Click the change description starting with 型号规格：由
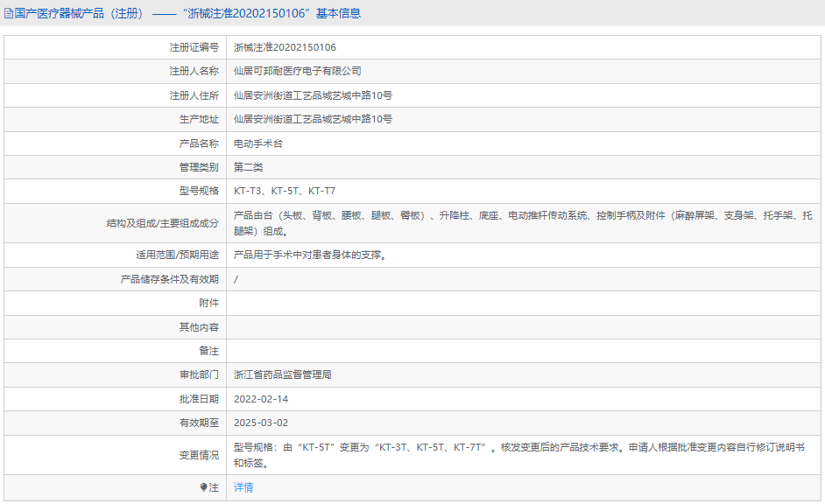The width and height of the screenshot is (825, 504). 519,455
